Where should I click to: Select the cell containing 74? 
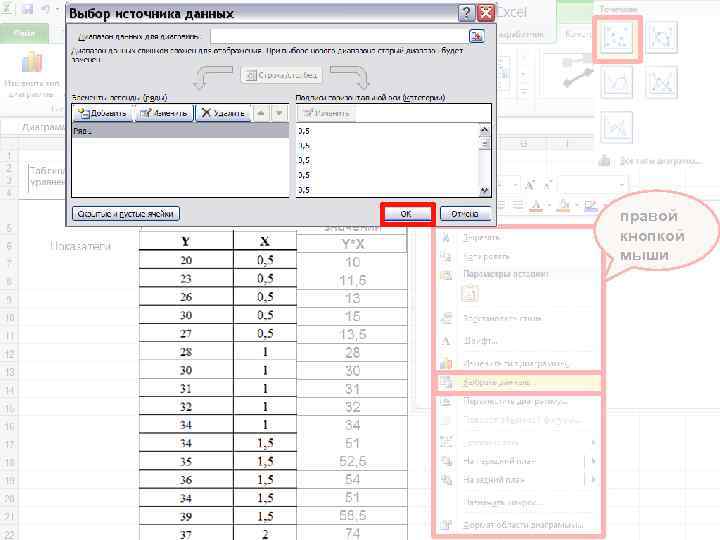[x=352, y=533]
